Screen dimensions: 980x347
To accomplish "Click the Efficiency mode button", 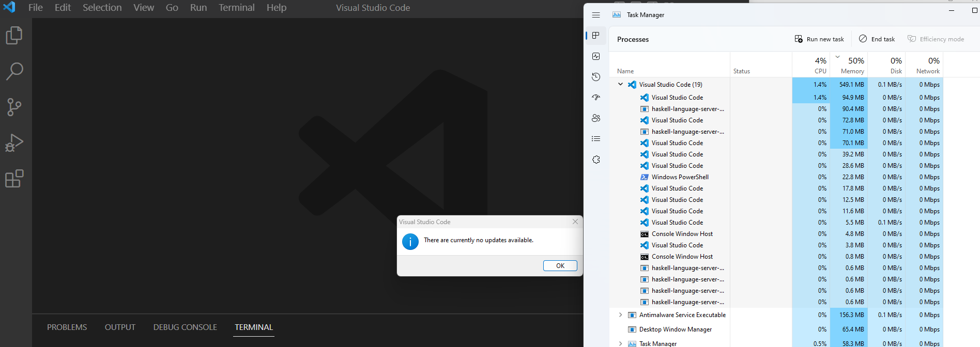I will (x=936, y=39).
